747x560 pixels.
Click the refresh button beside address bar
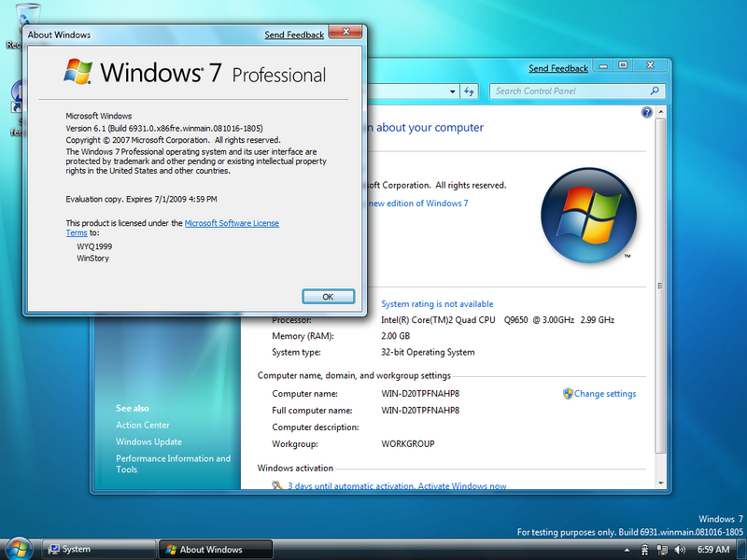[470, 91]
